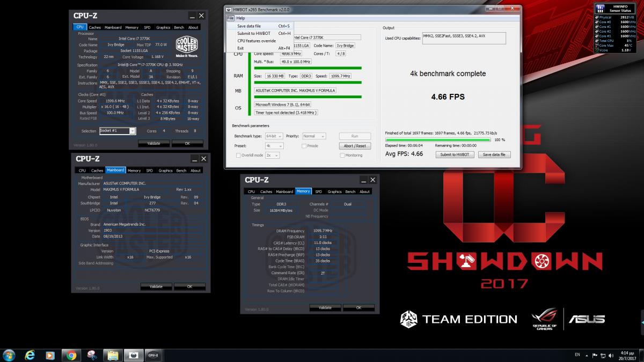
Task: Minimize the CPU-Z Memory window
Action: point(363,180)
